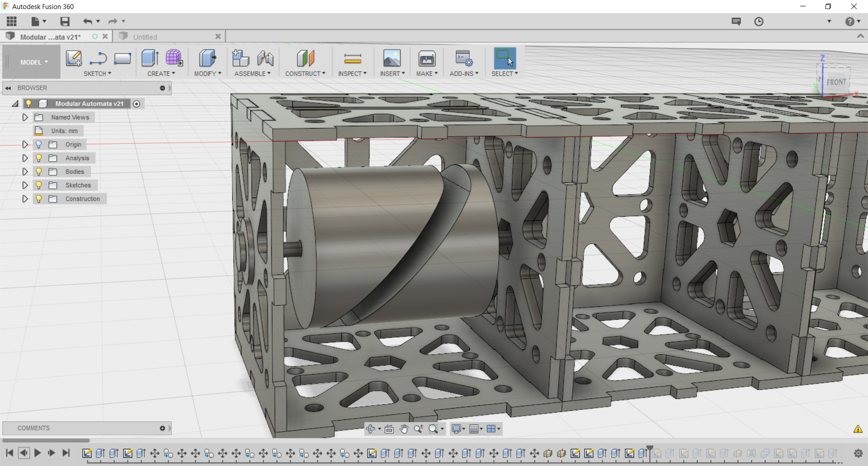The image size is (868, 466).
Task: Expand the Sketches folder
Action: click(x=25, y=185)
